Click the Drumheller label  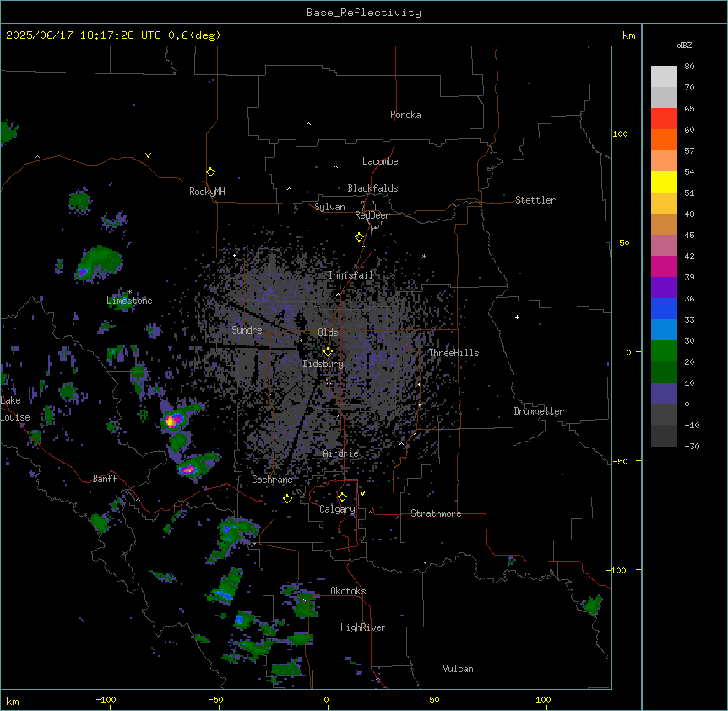539,411
